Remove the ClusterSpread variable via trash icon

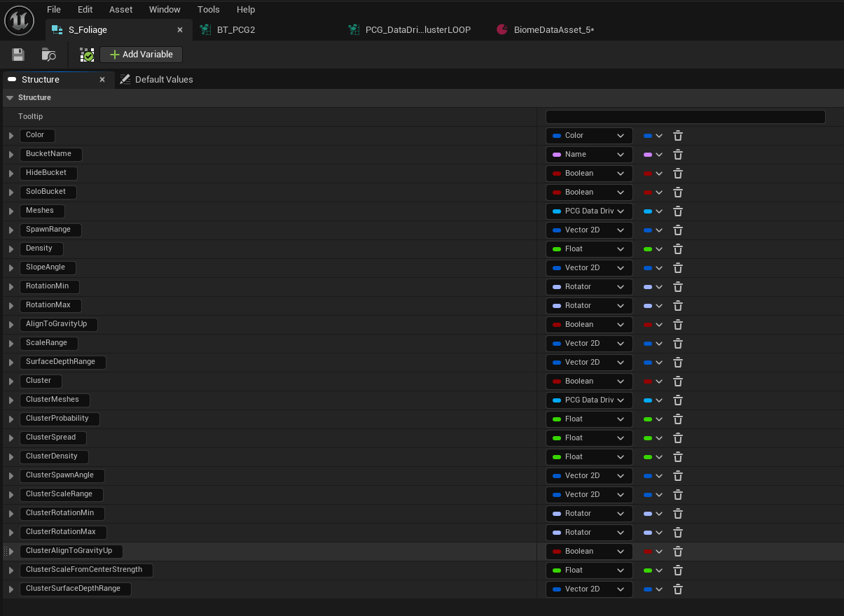tap(678, 438)
